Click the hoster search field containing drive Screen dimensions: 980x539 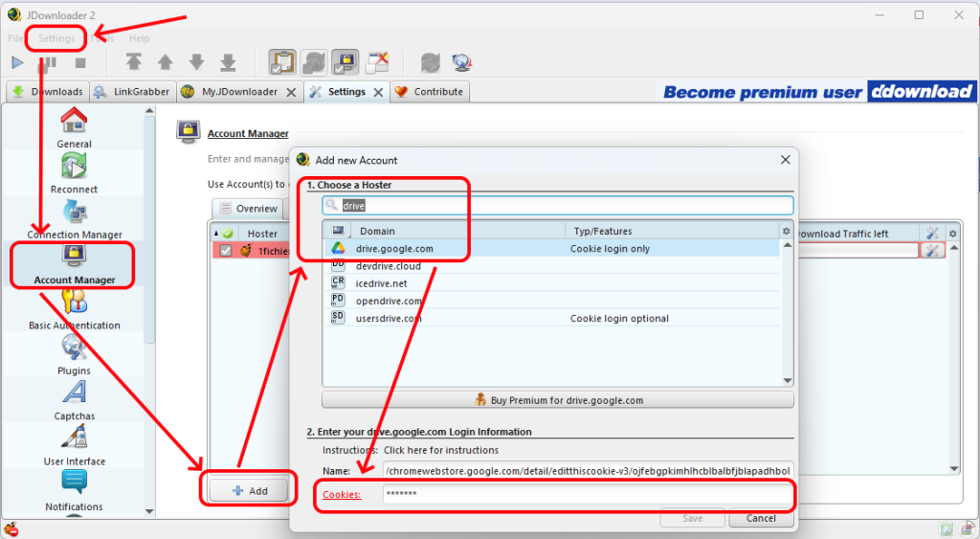(558, 205)
